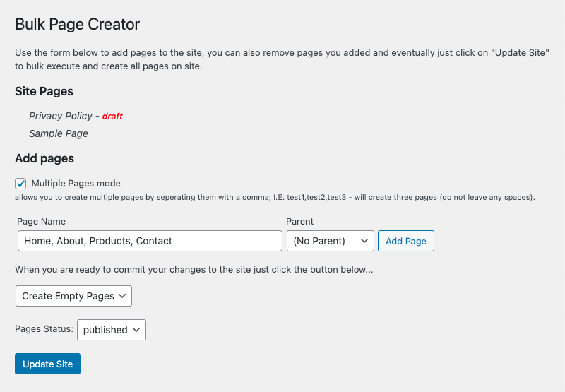Click the comma-separated pages helper text
Viewport: 565px width, 392px height.
pos(275,198)
